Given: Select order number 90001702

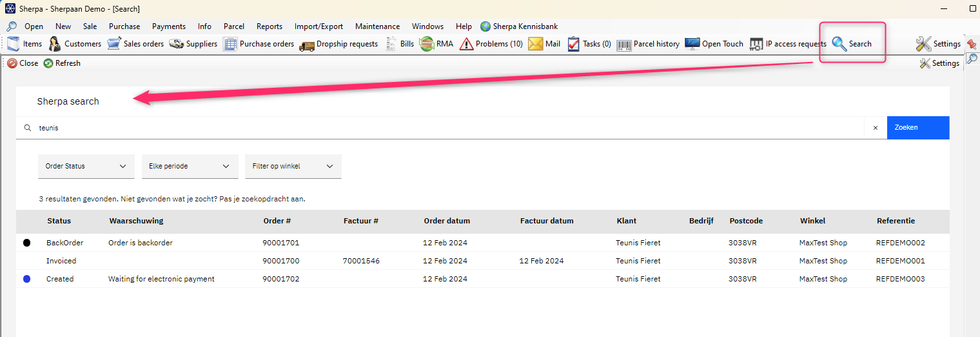Looking at the screenshot, I should 281,279.
